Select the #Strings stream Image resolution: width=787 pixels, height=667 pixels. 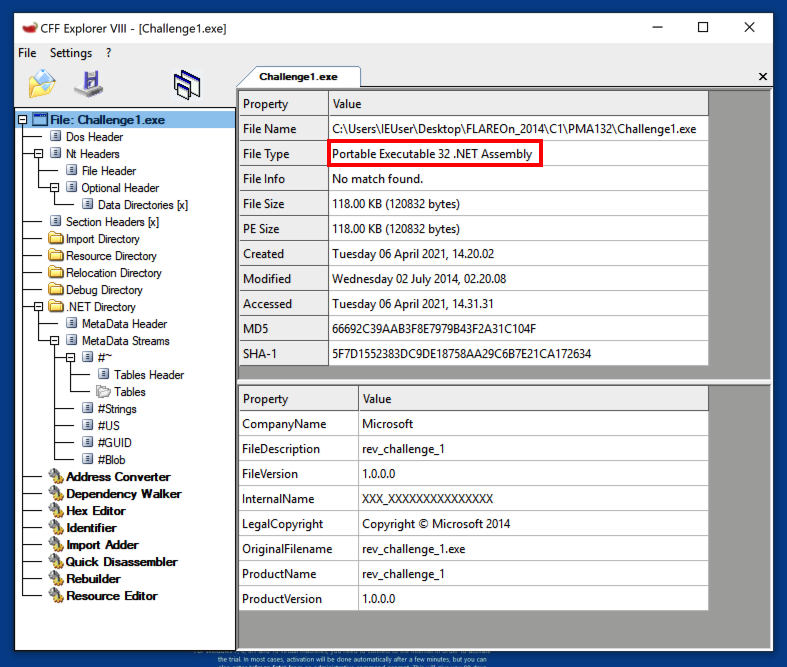tap(117, 409)
